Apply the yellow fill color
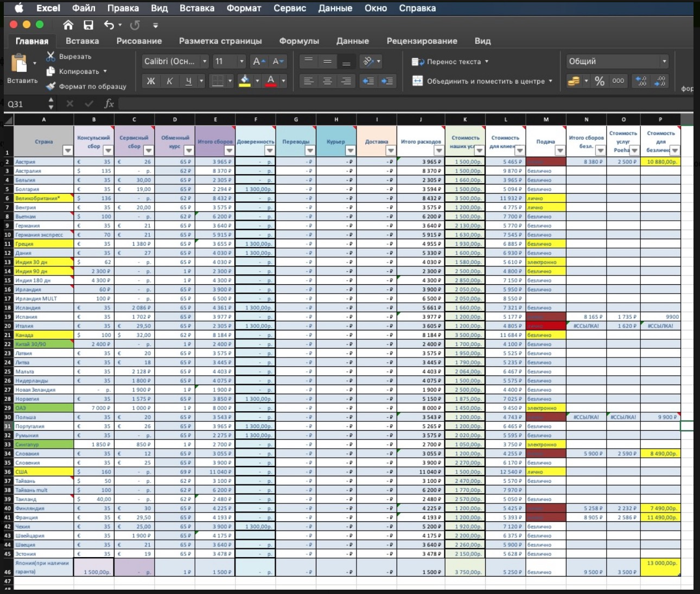This screenshot has width=700, height=594. point(245,81)
